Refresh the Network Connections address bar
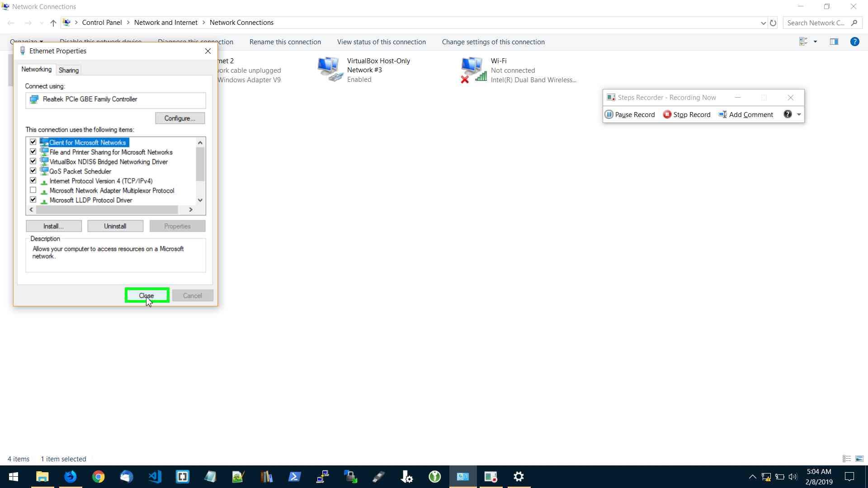The image size is (868, 488). pyautogui.click(x=773, y=23)
